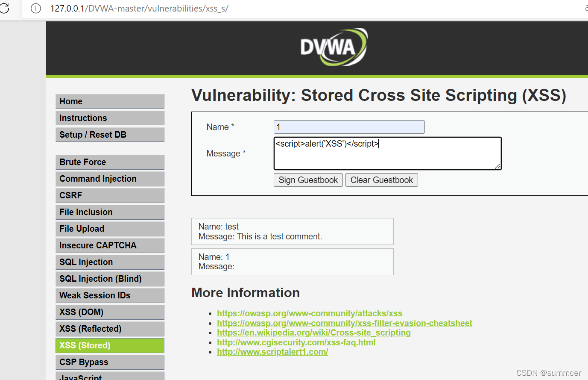Open File Upload section
Viewport: 588px width, 380px height.
pyautogui.click(x=110, y=229)
